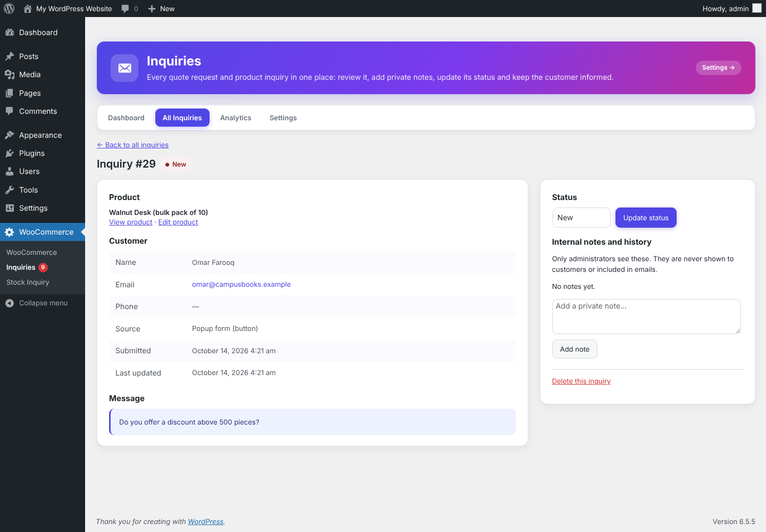Image resolution: width=766 pixels, height=532 pixels.
Task: Click the Howdy, admin account menu
Action: (732, 9)
